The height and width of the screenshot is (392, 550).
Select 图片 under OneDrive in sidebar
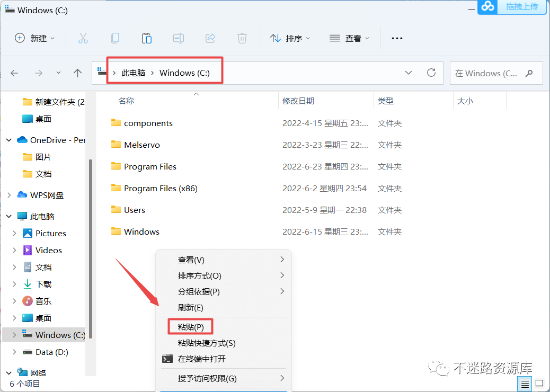point(43,157)
